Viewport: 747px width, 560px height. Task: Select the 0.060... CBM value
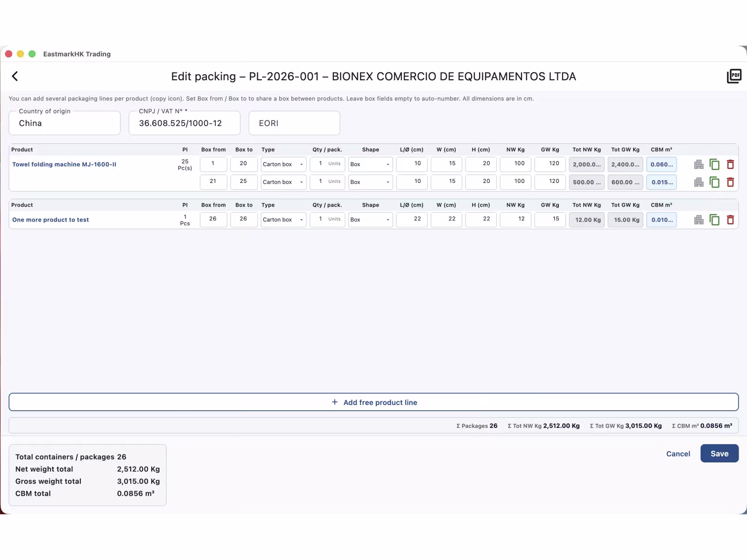pos(662,164)
